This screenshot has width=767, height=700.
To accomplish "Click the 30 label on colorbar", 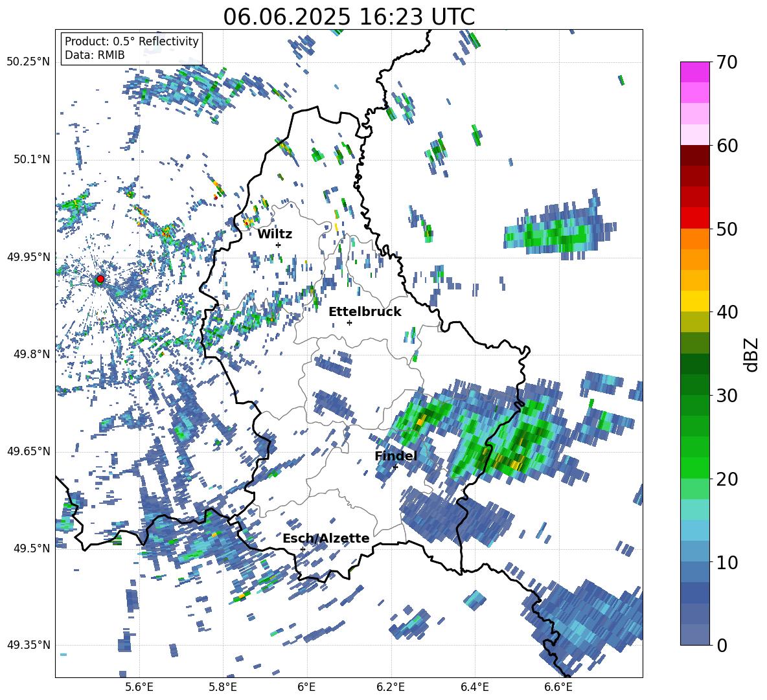I will pos(726,396).
